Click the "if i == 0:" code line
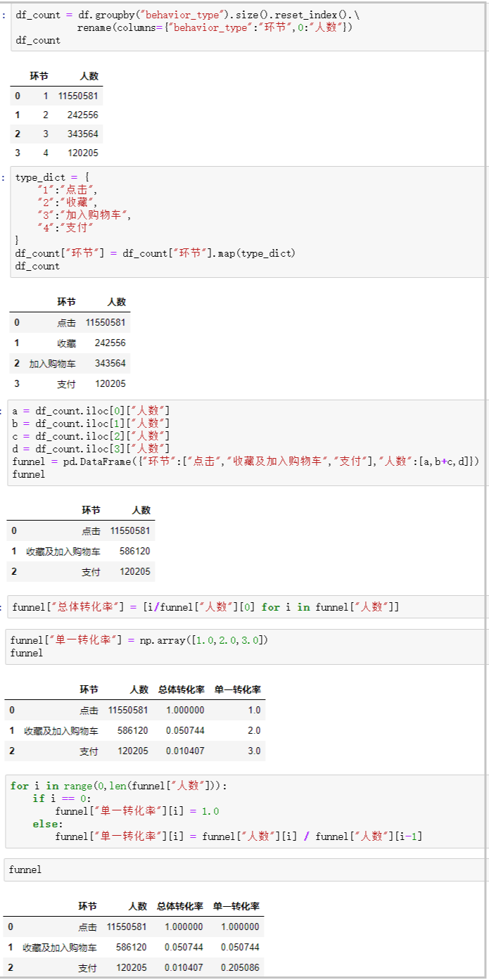 coord(61,798)
